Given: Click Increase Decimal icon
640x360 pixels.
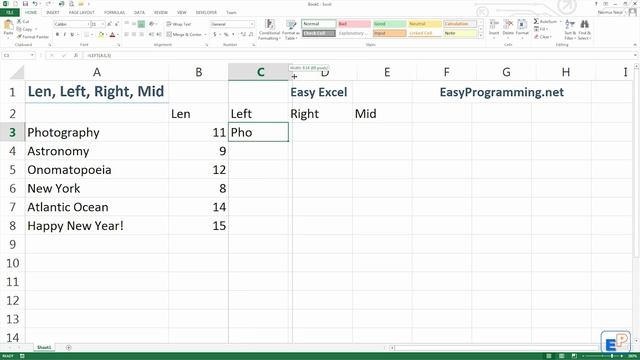Looking at the screenshot, I should coord(243,35).
